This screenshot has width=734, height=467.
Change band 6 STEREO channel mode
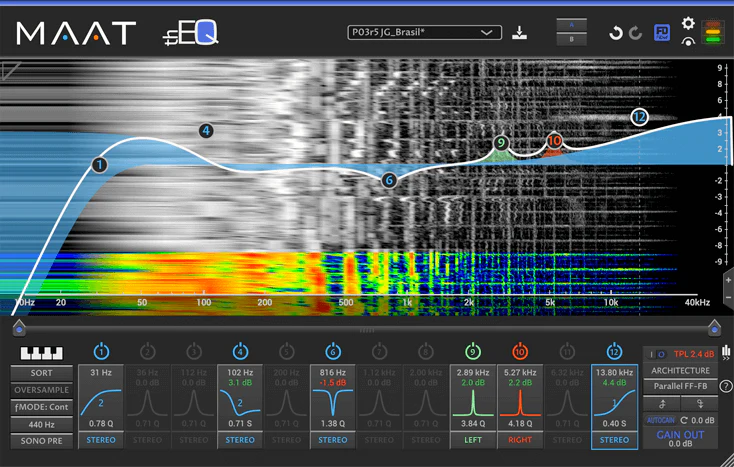[x=333, y=440]
